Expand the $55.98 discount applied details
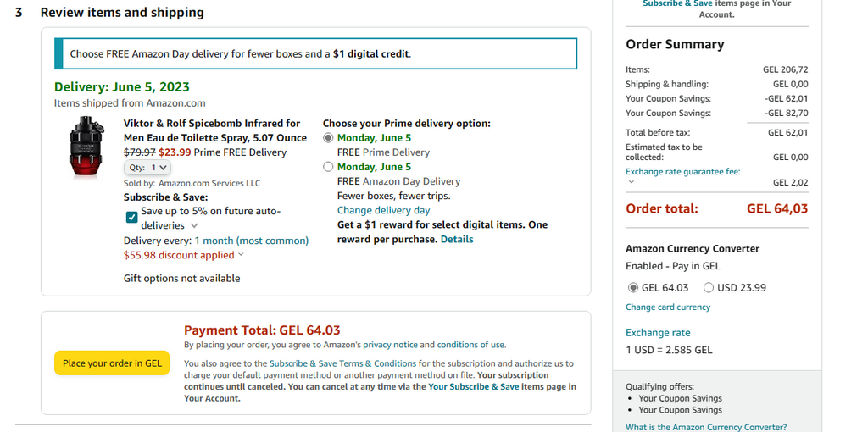868x432 pixels. click(241, 255)
